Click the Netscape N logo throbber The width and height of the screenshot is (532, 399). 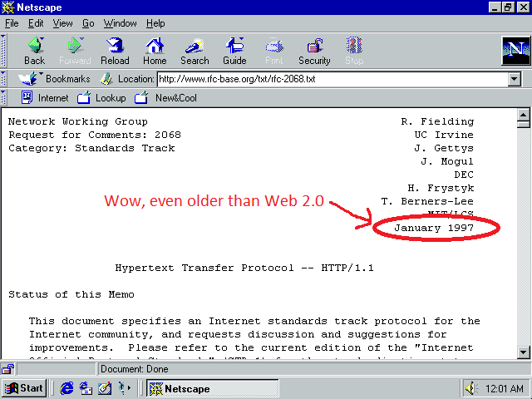click(515, 51)
